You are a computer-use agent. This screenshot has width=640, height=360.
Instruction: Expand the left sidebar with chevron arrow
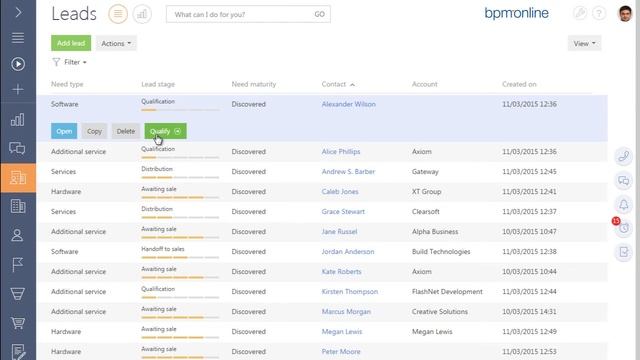click(x=18, y=12)
